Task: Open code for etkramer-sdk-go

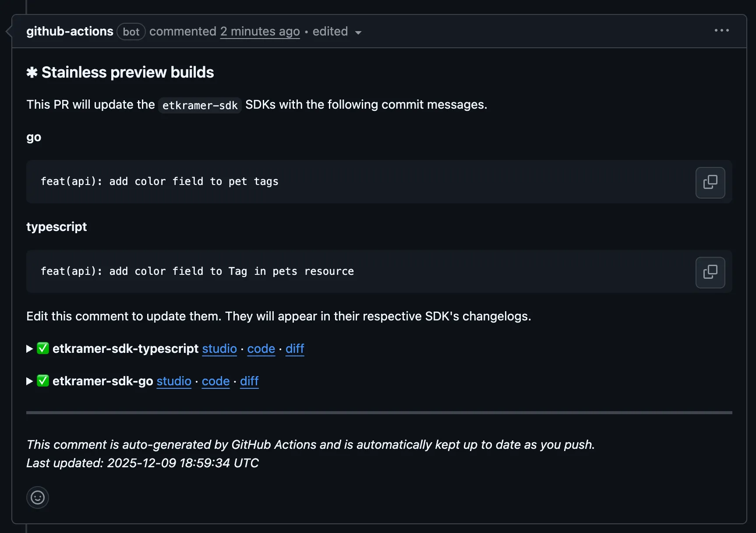Action: (215, 381)
